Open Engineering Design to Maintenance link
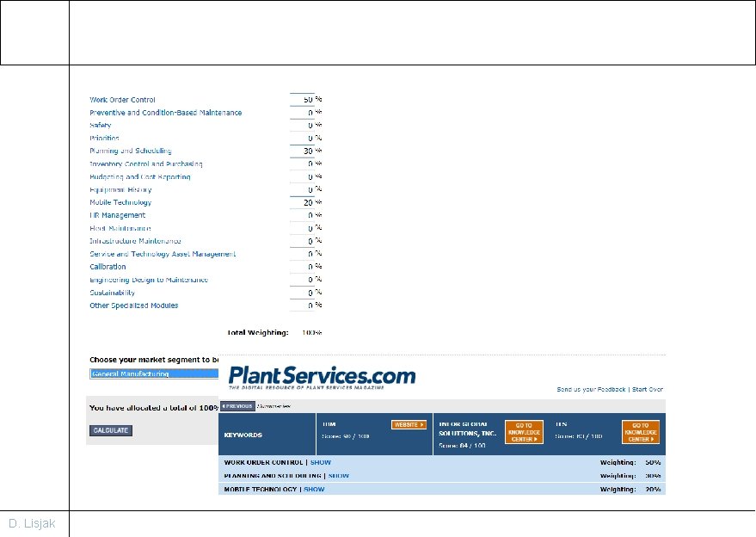The image size is (756, 537). pos(149,280)
